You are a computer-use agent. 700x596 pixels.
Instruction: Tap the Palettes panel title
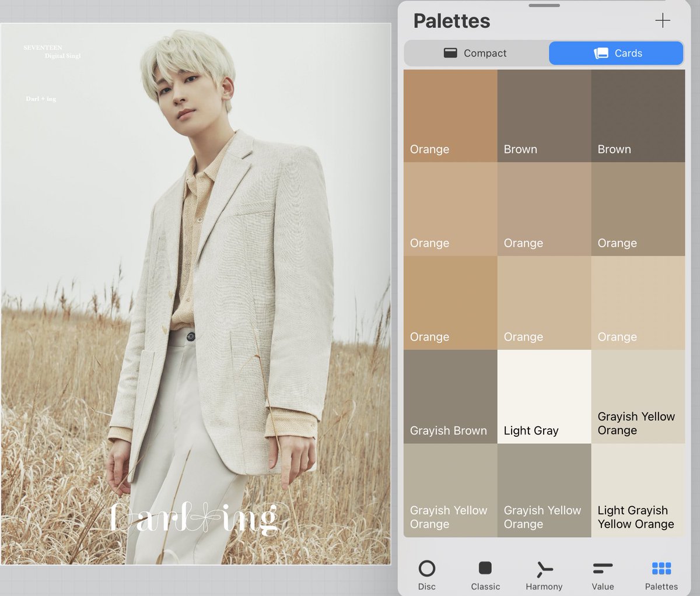coord(452,21)
